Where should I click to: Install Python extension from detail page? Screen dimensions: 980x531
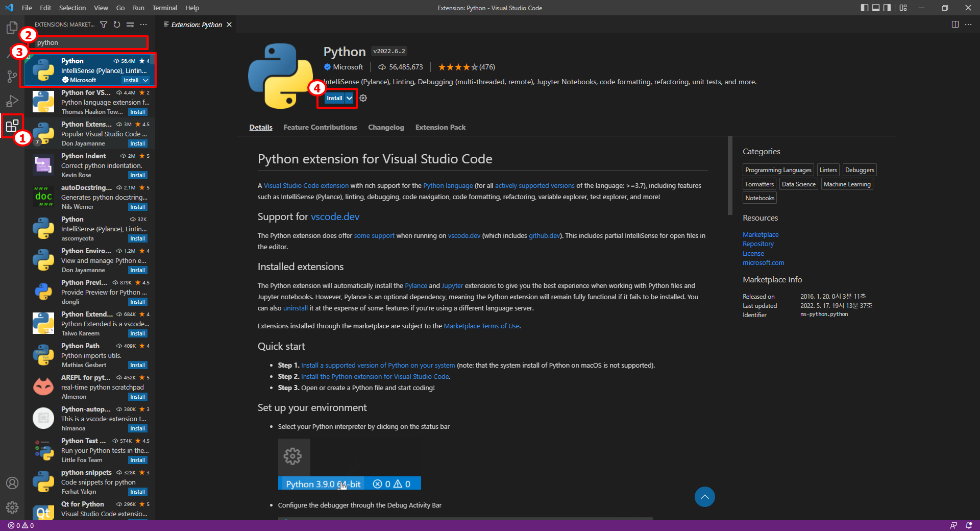click(334, 98)
